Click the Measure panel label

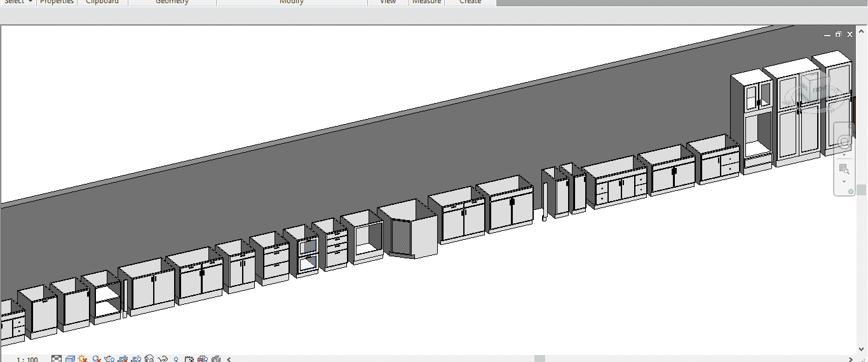coord(426,2)
